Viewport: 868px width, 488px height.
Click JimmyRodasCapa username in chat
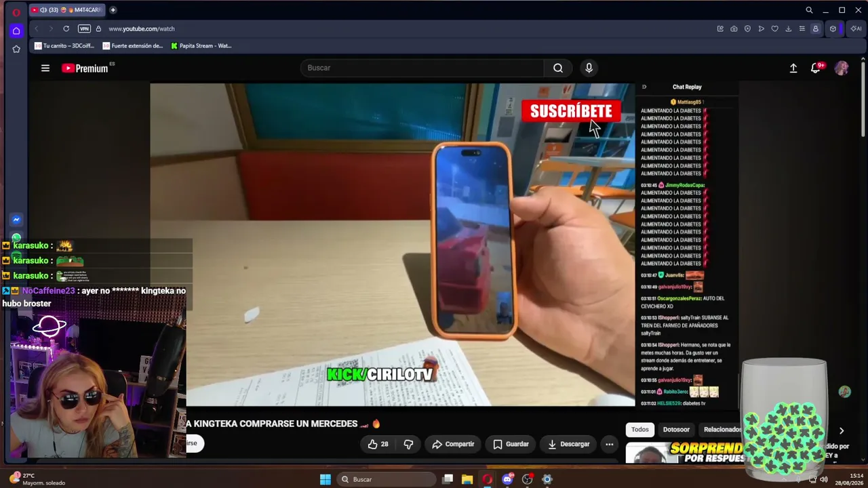685,185
